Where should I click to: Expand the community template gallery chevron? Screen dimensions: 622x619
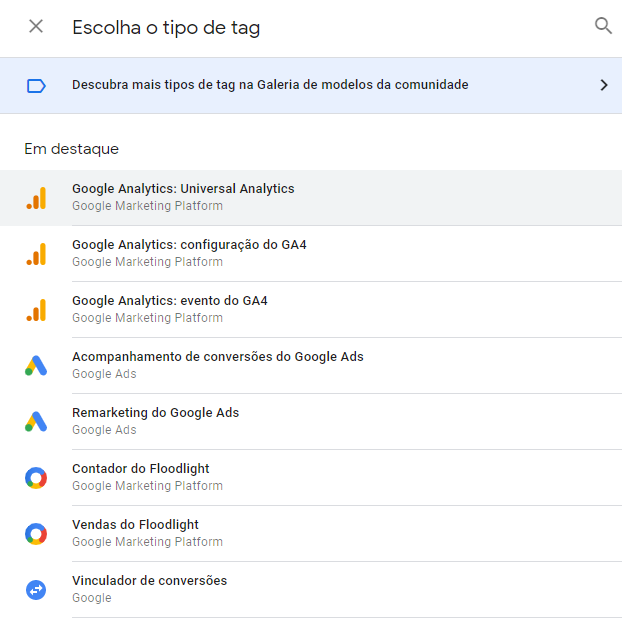tap(603, 85)
